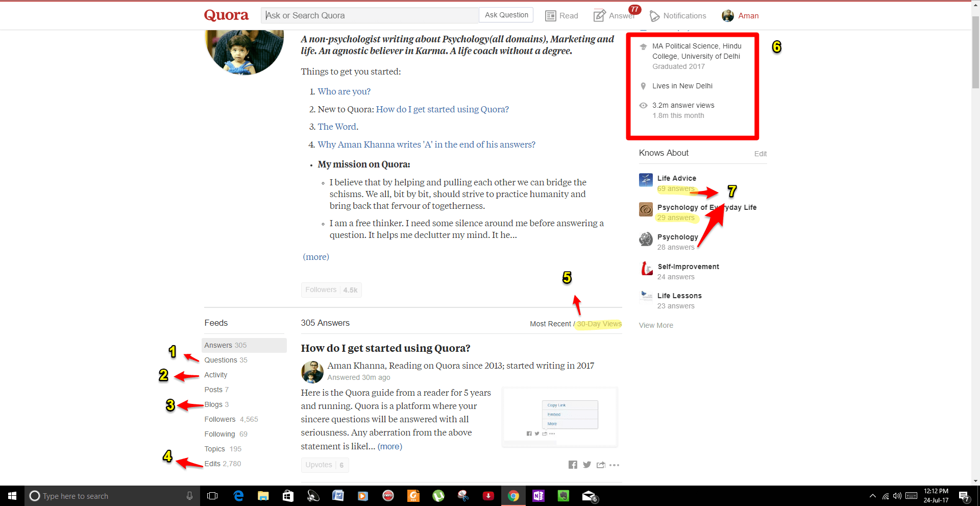Click the Quora logo
The height and width of the screenshot is (506, 980).
click(226, 15)
